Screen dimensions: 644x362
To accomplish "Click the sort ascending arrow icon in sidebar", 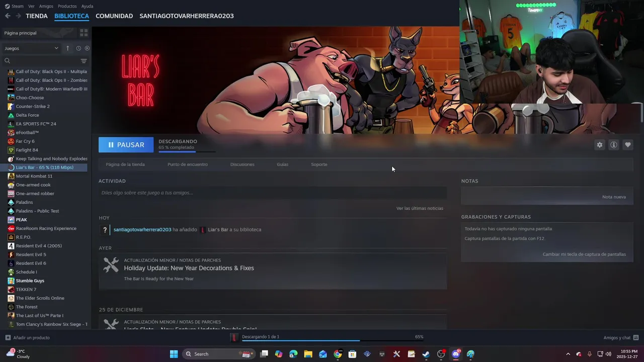I will [68, 48].
